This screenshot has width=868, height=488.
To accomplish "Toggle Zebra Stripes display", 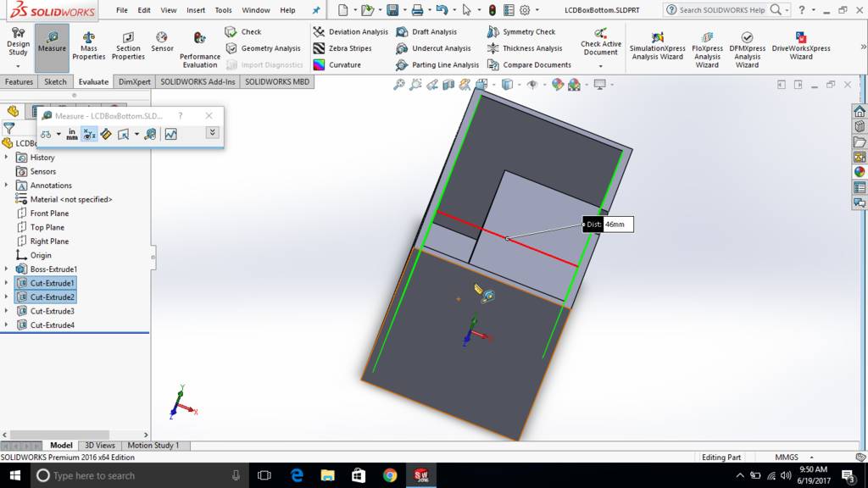I will (342, 48).
